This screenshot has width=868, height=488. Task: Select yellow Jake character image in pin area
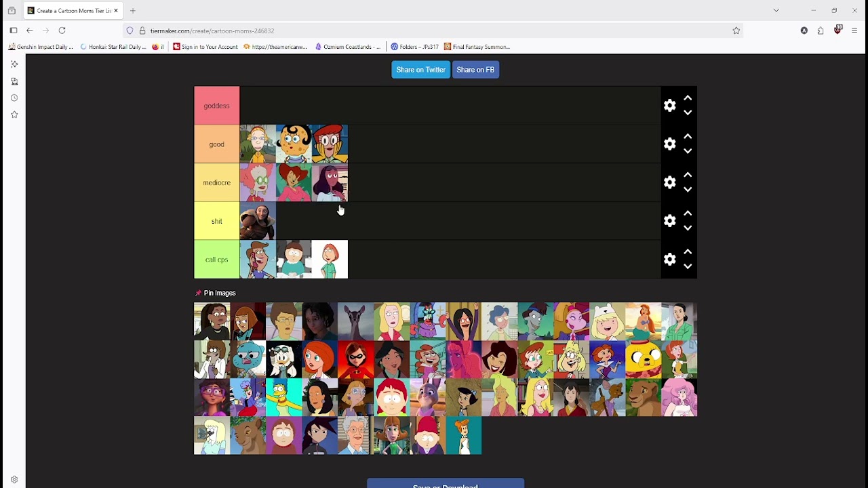coord(643,359)
